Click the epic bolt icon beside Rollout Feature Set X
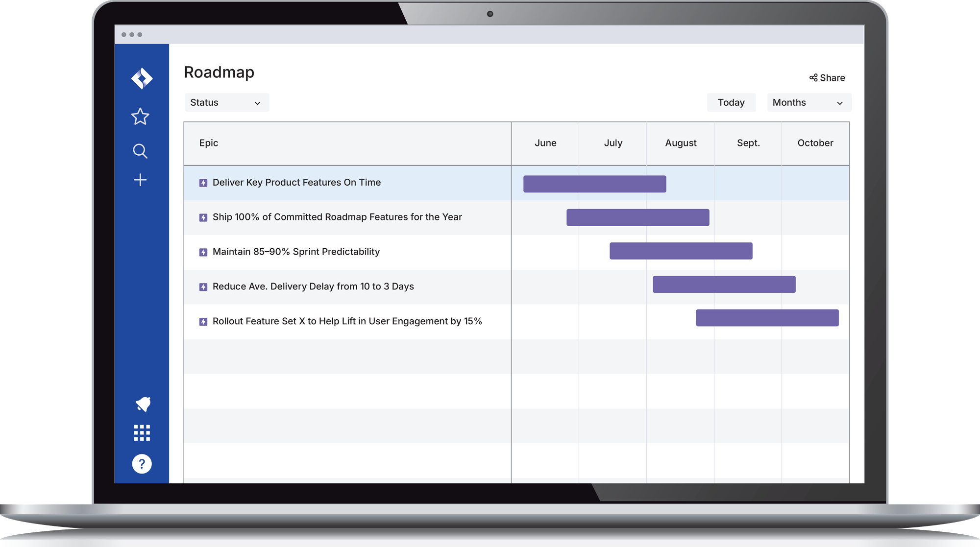Image resolution: width=980 pixels, height=547 pixels. (x=203, y=322)
